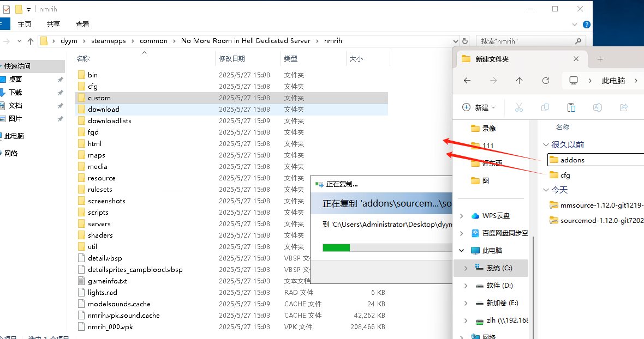
Task: Click the rename icon in the toolbar
Action: (598, 107)
